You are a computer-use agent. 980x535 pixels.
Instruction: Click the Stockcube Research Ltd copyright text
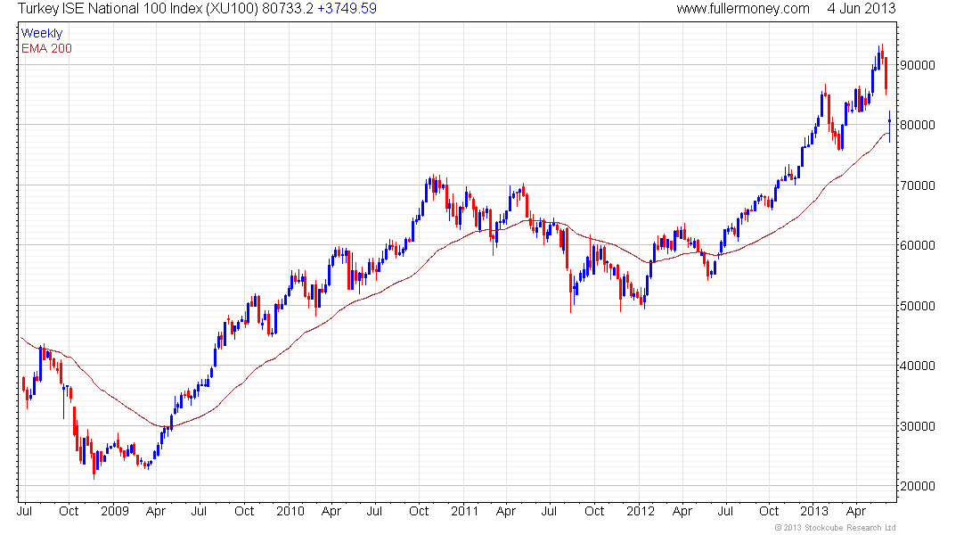[835, 528]
